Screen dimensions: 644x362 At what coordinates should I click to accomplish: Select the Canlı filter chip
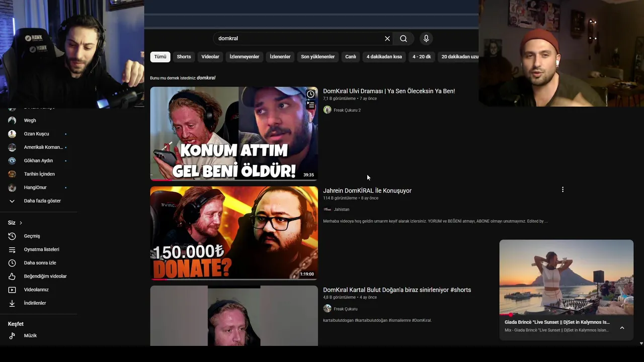pyautogui.click(x=351, y=57)
